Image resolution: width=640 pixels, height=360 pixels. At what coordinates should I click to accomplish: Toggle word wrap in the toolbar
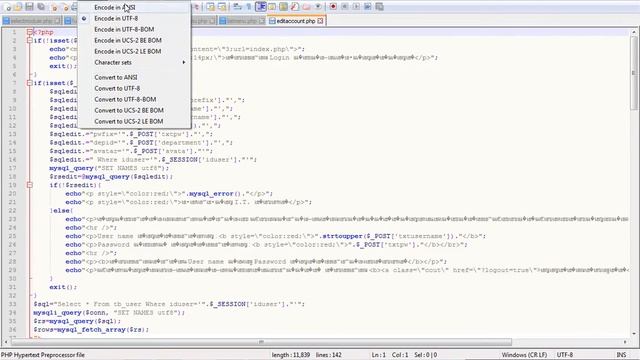click(237, 7)
